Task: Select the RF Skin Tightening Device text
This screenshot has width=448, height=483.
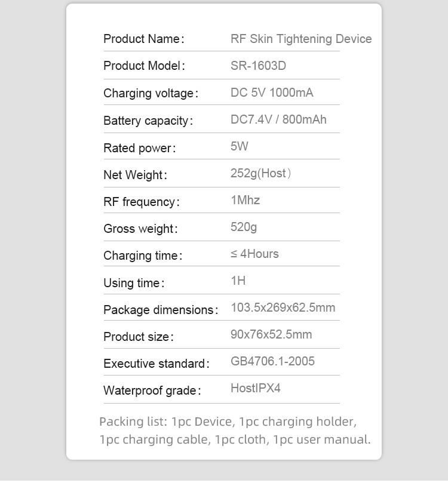Action: (x=301, y=39)
